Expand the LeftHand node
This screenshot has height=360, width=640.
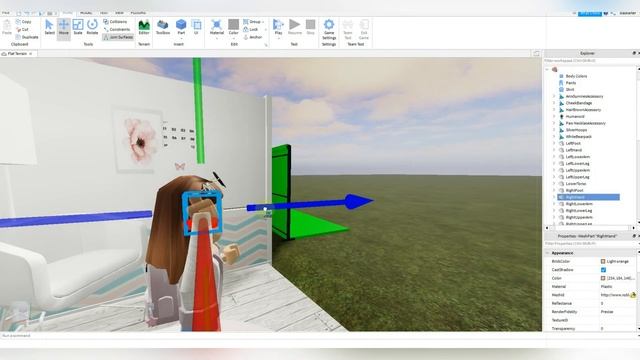pos(554,150)
